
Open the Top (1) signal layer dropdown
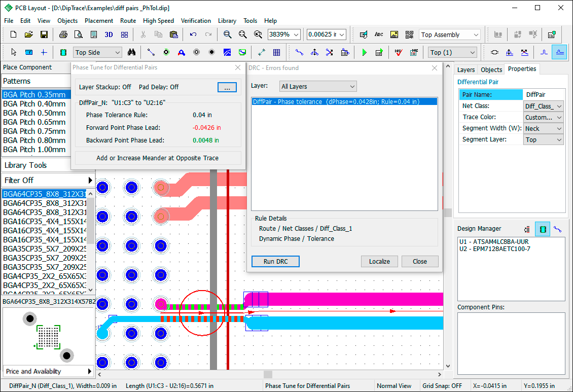tap(453, 52)
